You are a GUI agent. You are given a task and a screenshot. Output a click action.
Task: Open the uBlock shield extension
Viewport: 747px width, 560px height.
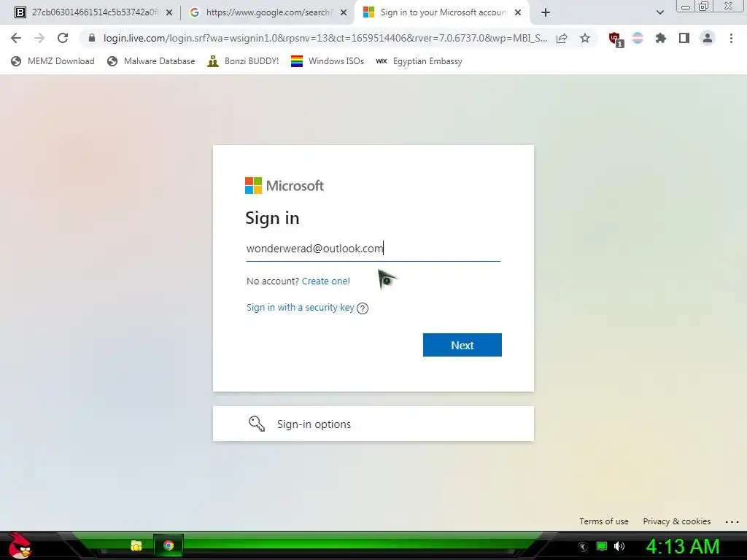pos(616,39)
